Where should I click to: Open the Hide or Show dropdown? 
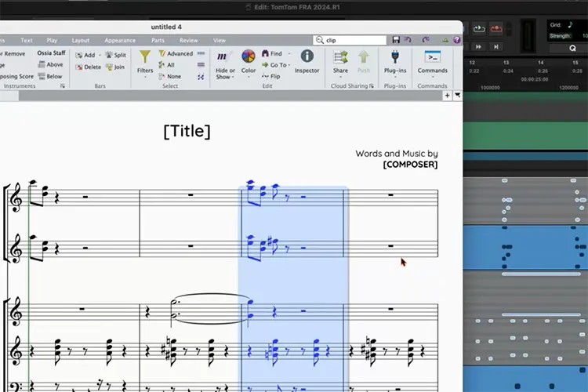(x=225, y=74)
